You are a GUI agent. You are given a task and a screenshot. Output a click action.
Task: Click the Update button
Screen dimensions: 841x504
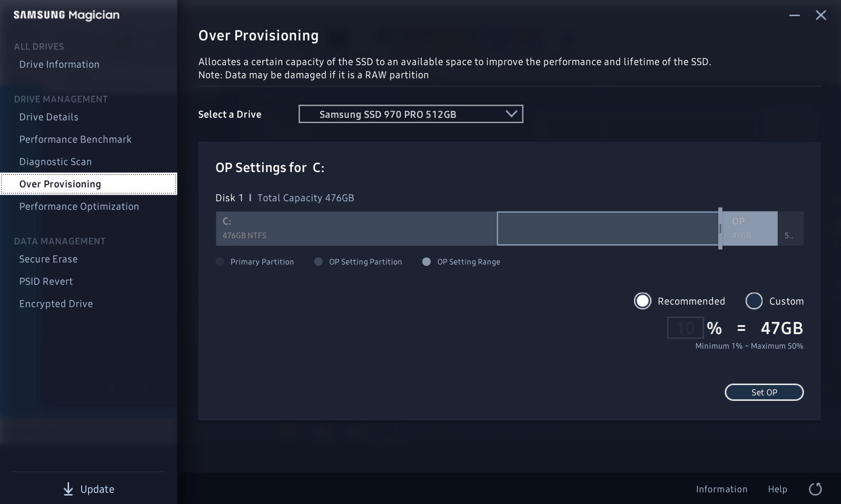click(88, 489)
